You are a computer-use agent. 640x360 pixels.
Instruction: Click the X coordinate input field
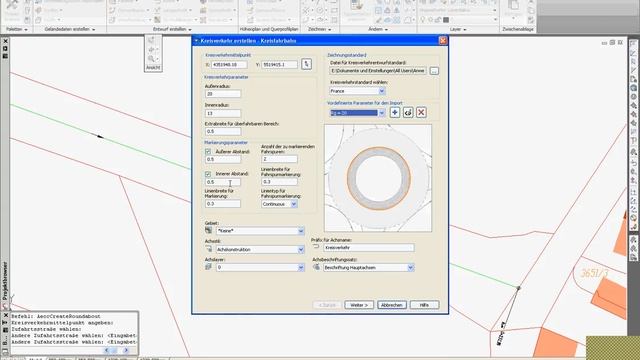pyautogui.click(x=229, y=64)
